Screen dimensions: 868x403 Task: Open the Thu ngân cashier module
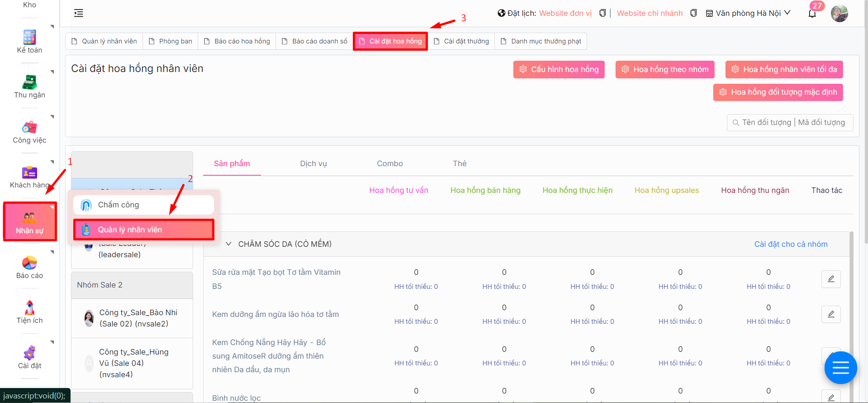(29, 82)
